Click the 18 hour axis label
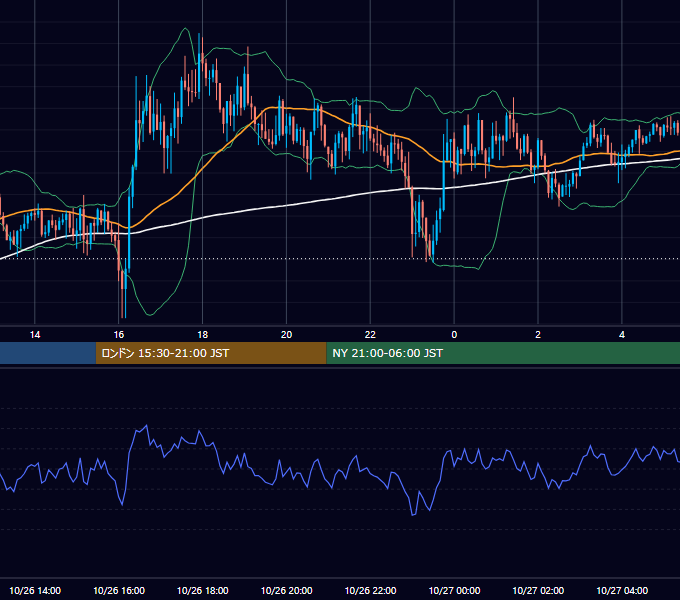Viewport: 680px width, 600px height. (x=203, y=335)
